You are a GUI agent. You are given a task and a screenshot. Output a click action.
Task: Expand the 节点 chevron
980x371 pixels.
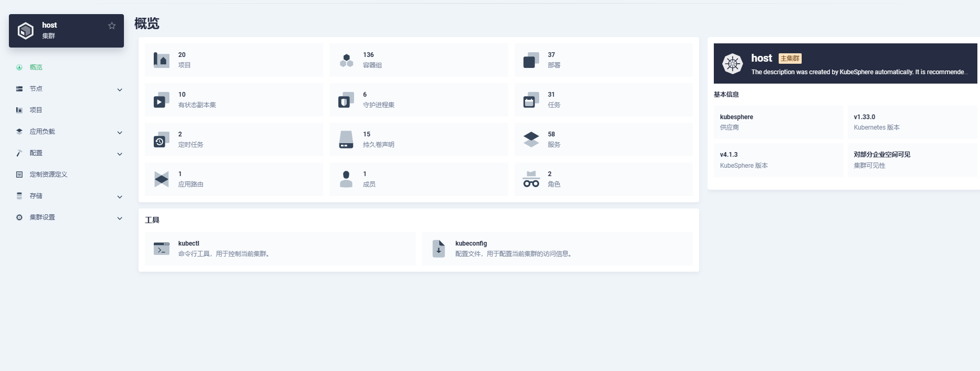120,89
